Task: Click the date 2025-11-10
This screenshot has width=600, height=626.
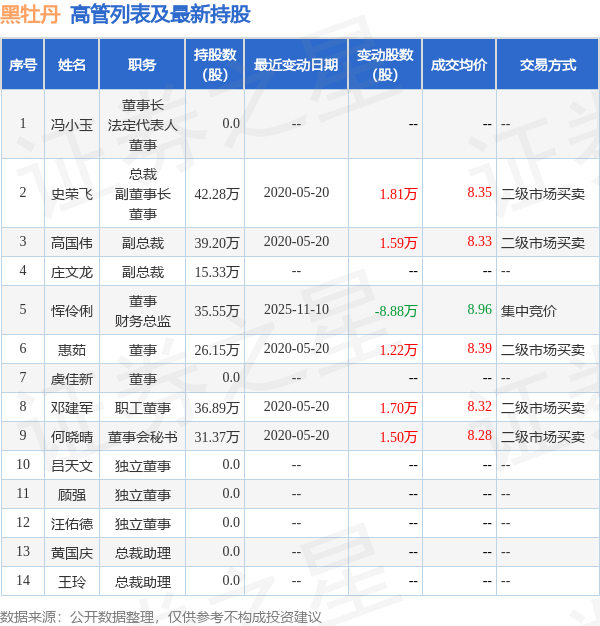Action: pyautogui.click(x=296, y=309)
